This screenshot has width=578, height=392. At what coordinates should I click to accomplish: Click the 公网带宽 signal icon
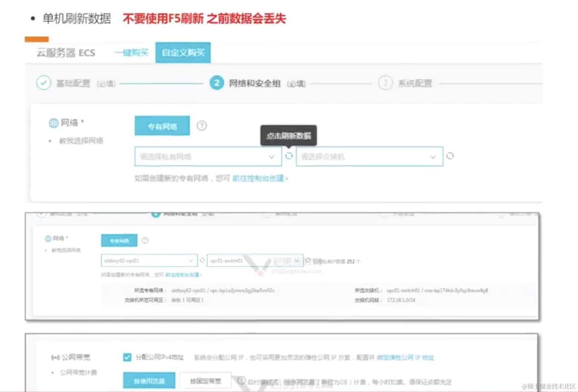point(55,357)
